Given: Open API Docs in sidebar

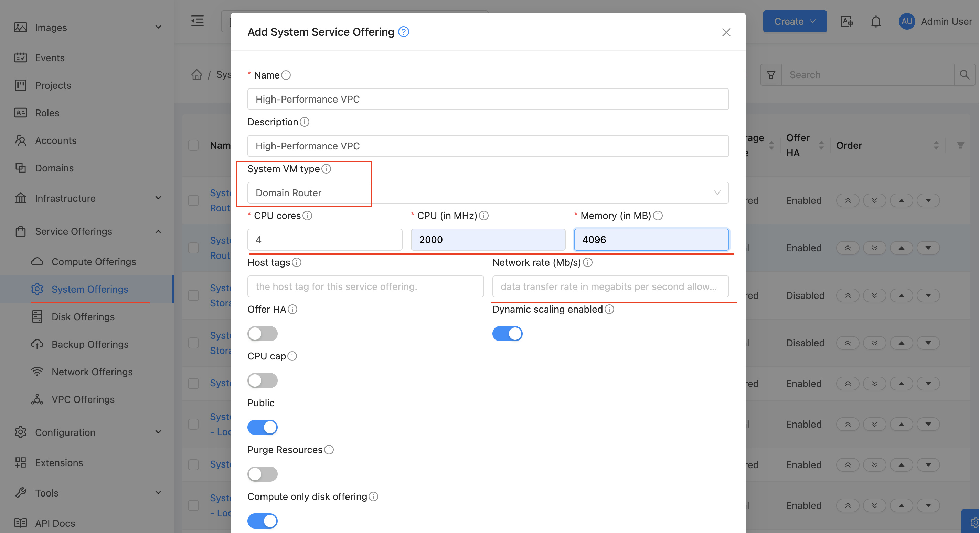Looking at the screenshot, I should point(55,523).
